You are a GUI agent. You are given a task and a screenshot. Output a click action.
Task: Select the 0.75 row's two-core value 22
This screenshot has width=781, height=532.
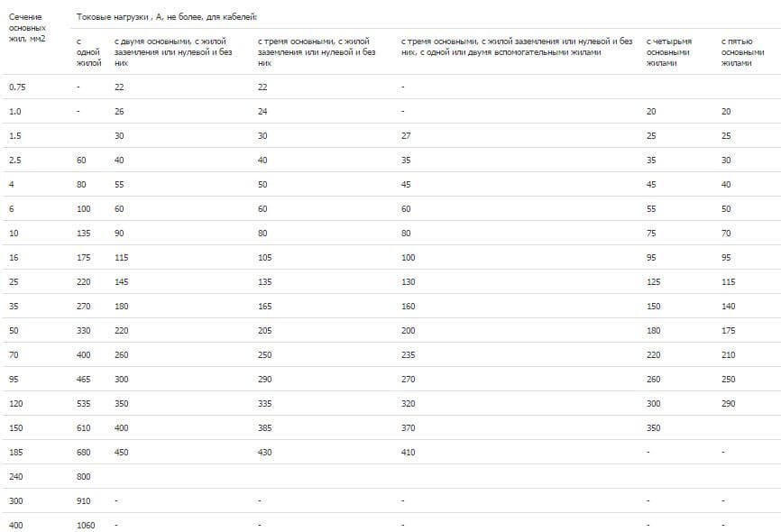point(119,87)
